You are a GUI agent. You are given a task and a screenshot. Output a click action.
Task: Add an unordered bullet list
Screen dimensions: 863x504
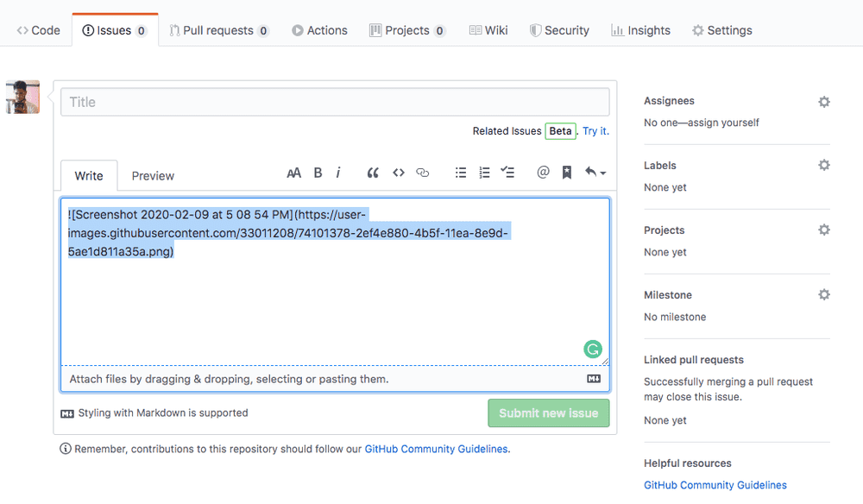pos(461,172)
